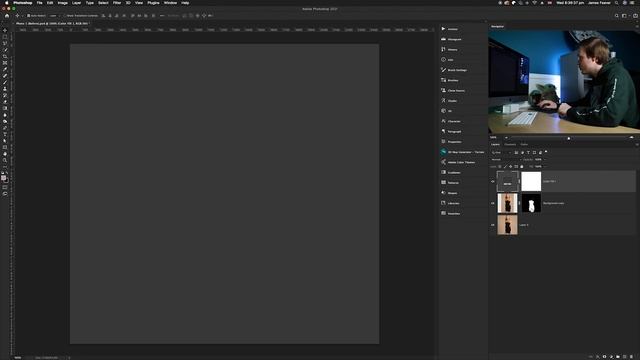Click the Navigator zoom slider handle

coord(569,138)
